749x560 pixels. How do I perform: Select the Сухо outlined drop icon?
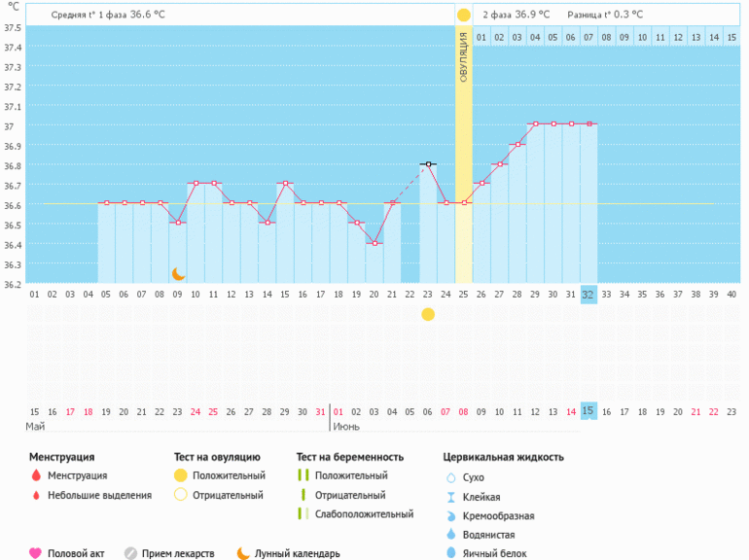450,477
